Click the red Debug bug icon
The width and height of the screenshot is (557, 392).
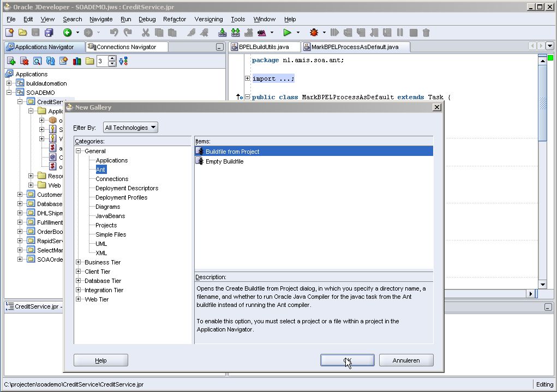(314, 33)
